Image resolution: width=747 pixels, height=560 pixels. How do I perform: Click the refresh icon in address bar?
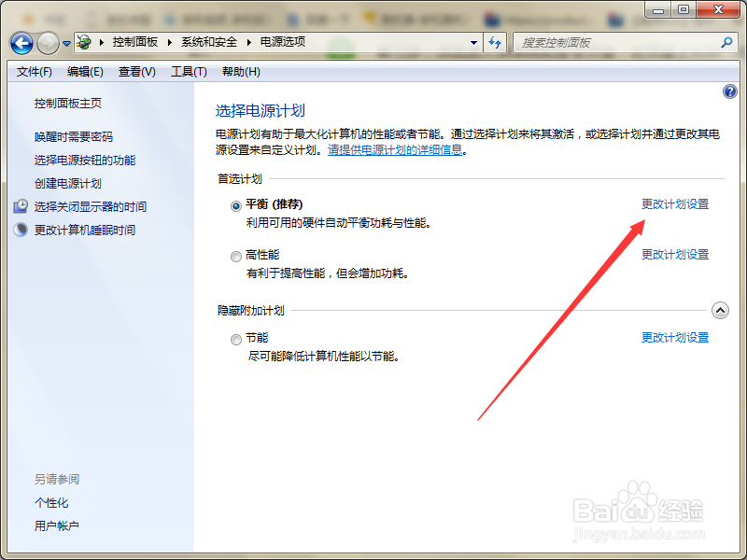point(495,42)
